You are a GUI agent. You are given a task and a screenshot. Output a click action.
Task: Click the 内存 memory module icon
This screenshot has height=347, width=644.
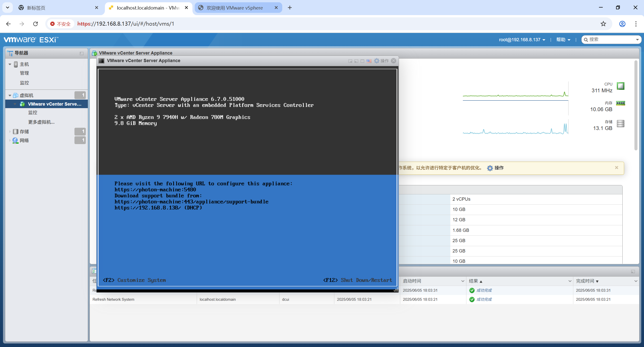(x=621, y=103)
